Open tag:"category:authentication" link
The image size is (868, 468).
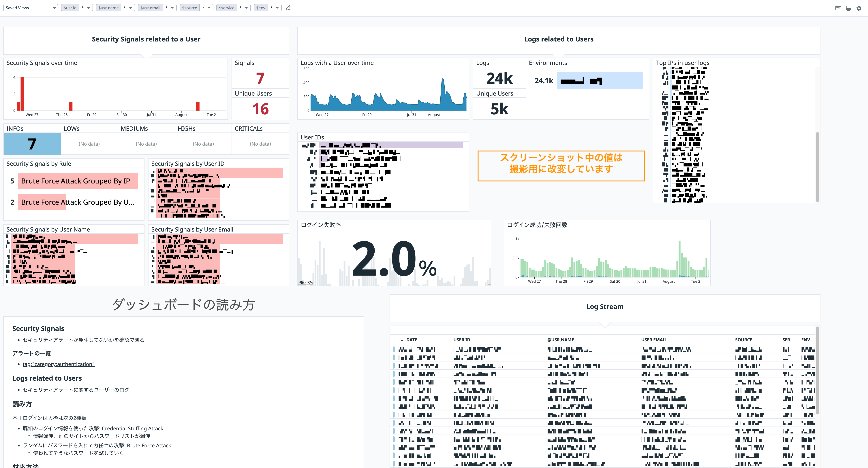[59, 364]
